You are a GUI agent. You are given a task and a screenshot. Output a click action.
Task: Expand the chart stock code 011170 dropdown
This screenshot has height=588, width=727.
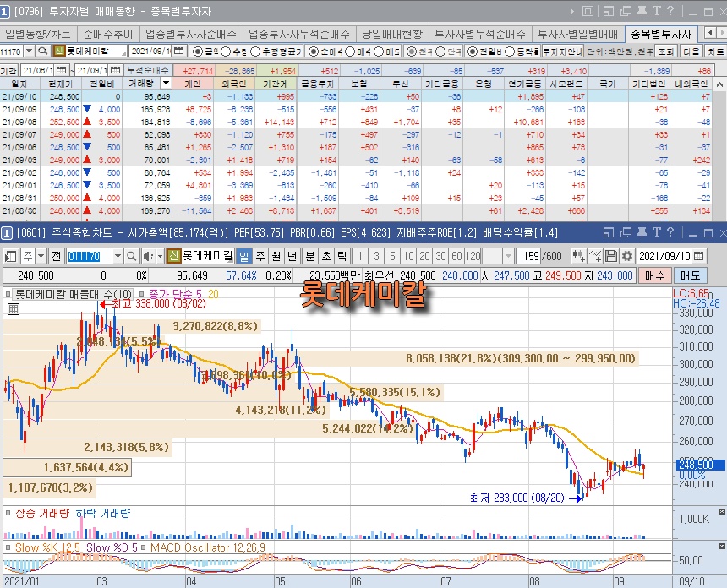[118, 256]
